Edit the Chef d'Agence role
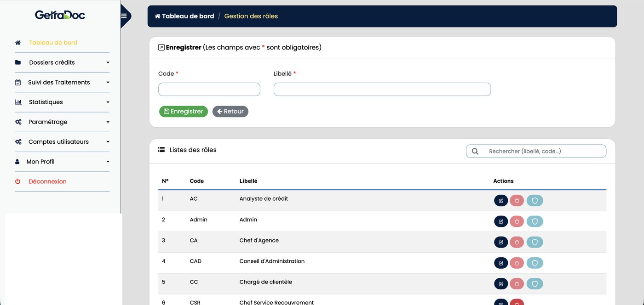 pyautogui.click(x=501, y=242)
